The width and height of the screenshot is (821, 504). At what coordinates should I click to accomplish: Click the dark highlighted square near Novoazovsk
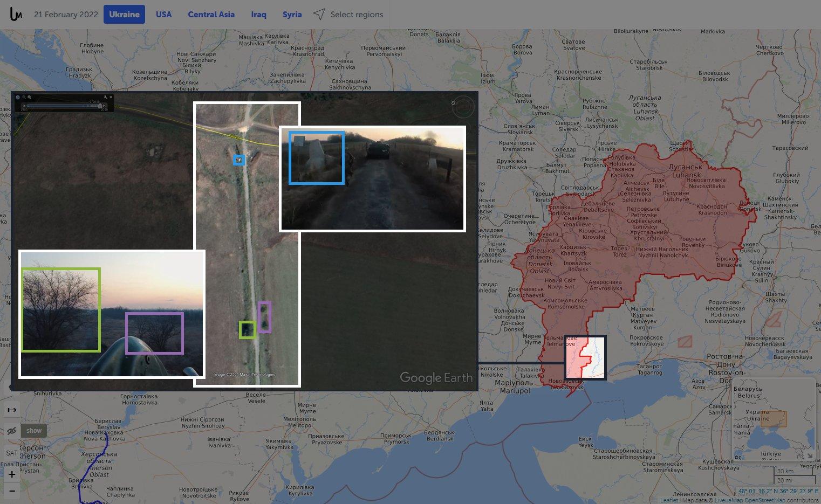[585, 357]
